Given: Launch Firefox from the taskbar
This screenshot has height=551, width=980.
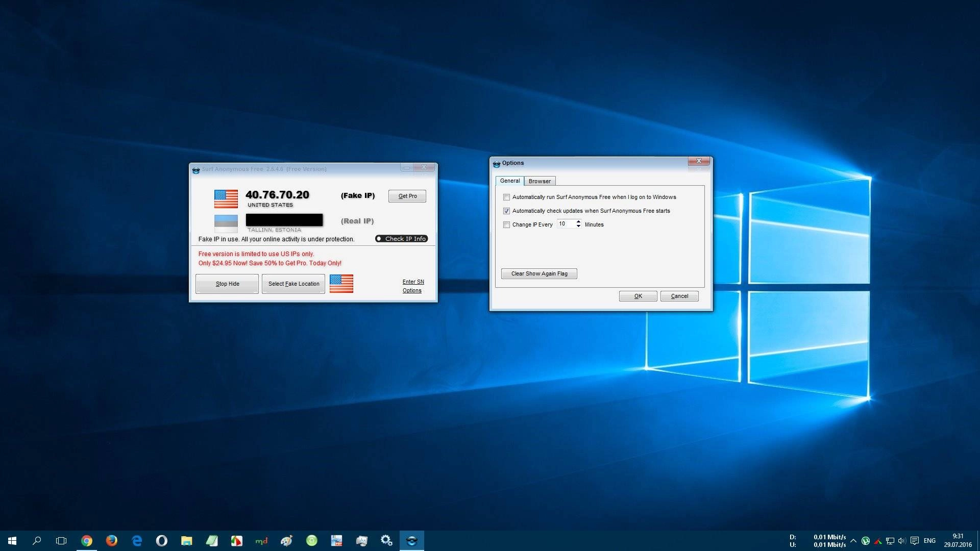Looking at the screenshot, I should pyautogui.click(x=112, y=541).
